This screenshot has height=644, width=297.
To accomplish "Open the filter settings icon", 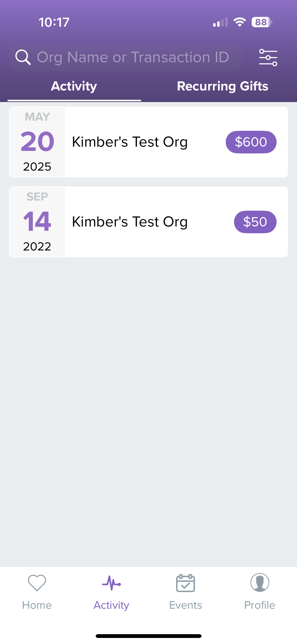I will (x=268, y=57).
